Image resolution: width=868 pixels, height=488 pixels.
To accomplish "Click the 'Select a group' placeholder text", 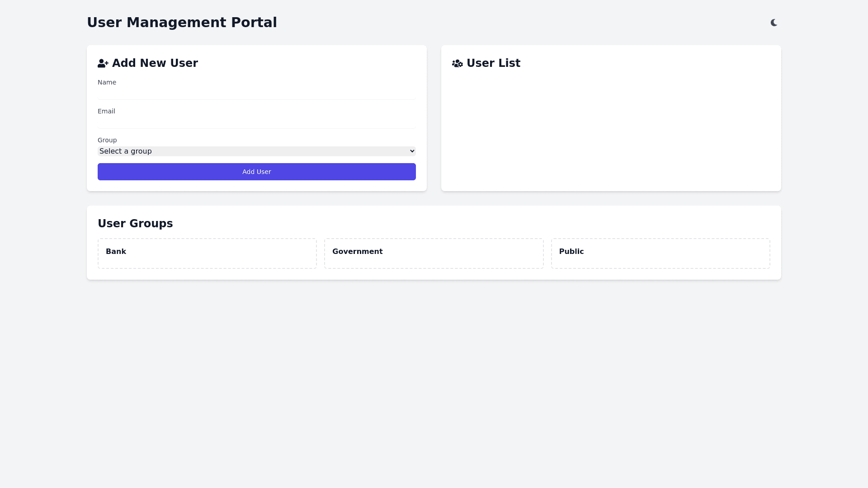I will click(126, 151).
